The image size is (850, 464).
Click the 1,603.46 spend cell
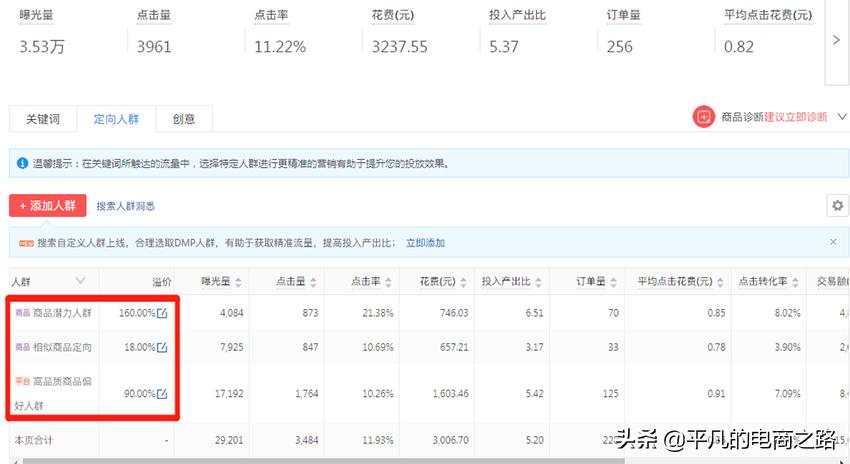[450, 394]
